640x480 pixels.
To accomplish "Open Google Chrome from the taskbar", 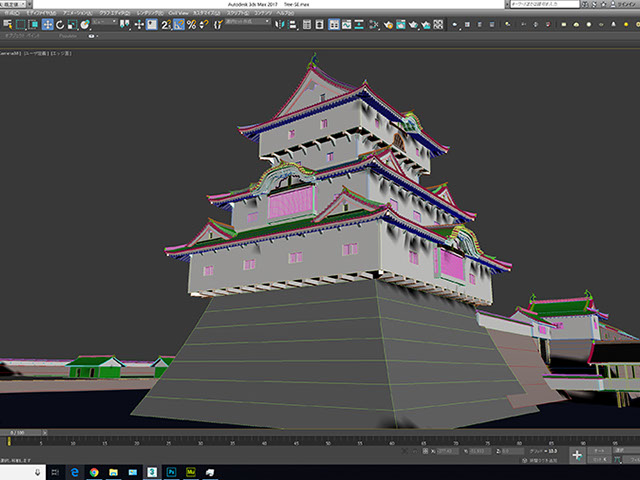I will pos(93,471).
